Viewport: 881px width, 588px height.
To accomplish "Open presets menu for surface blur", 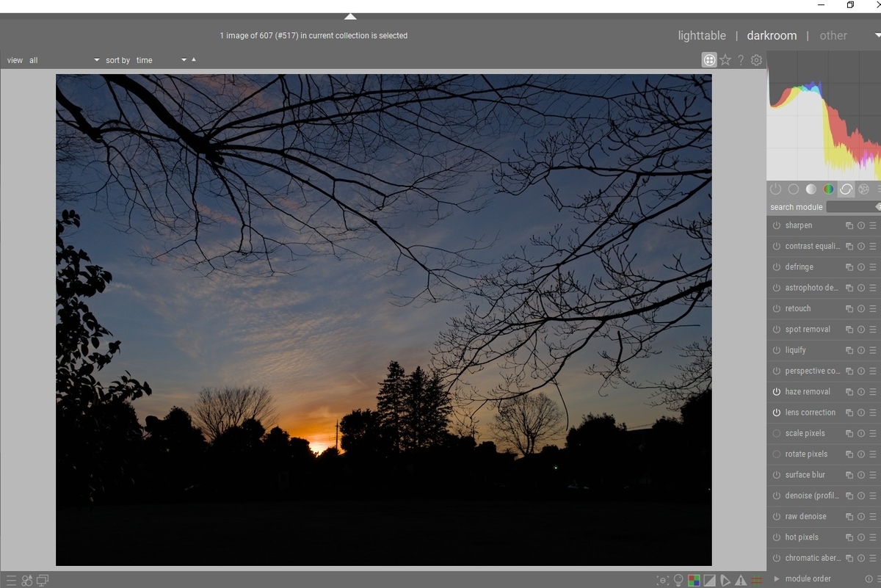I will (x=873, y=475).
